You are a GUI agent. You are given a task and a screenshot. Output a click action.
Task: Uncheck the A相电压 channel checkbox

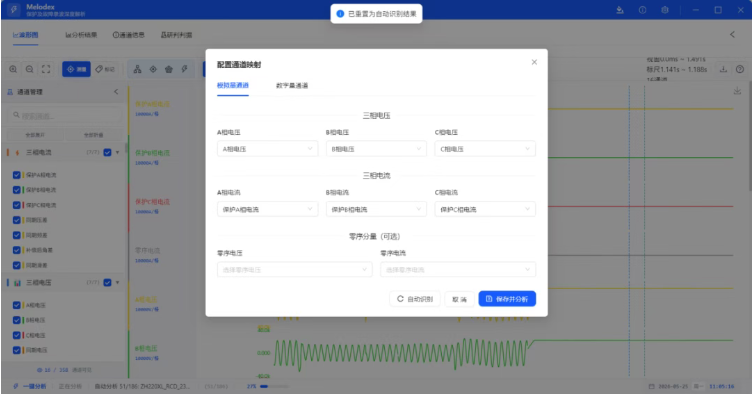click(x=17, y=305)
